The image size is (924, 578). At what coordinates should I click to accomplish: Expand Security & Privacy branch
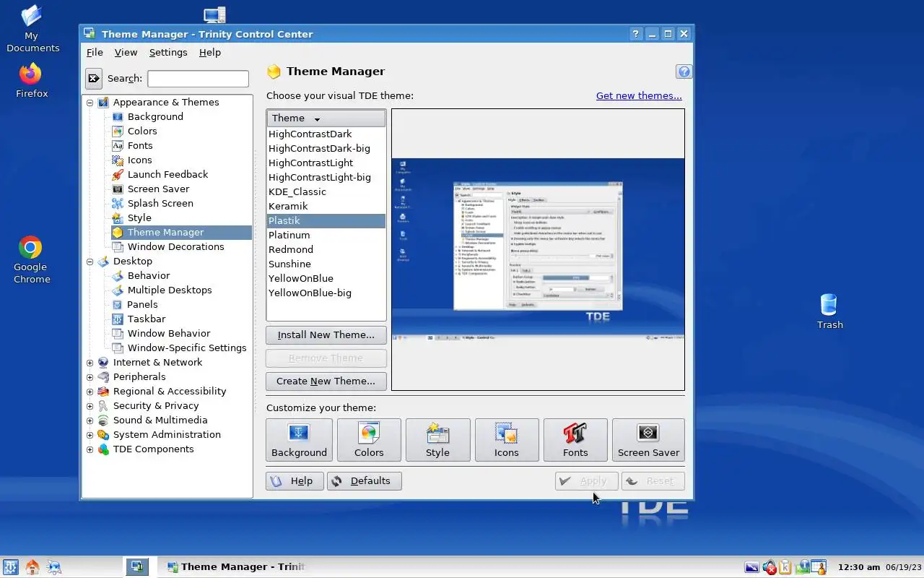[90, 406]
